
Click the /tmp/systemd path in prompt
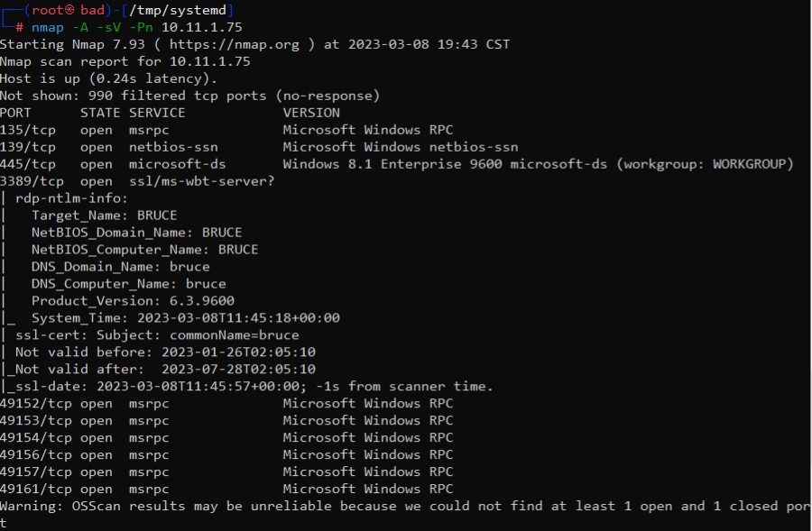(x=178, y=10)
